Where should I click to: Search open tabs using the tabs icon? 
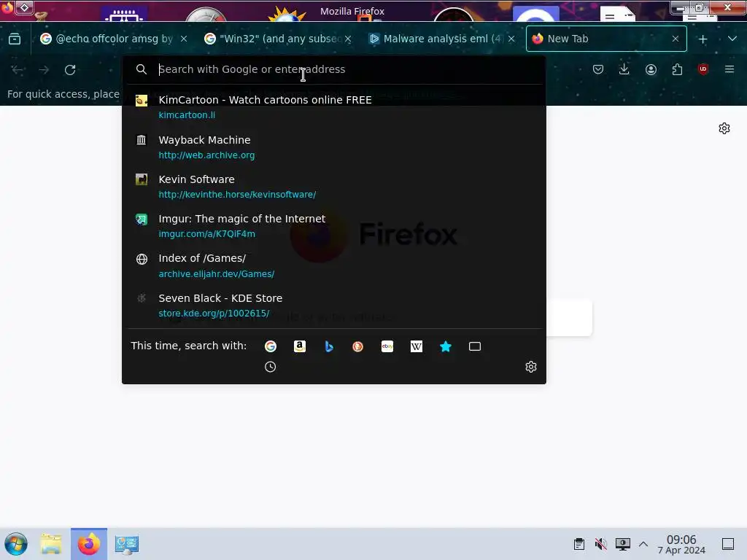[x=475, y=346]
